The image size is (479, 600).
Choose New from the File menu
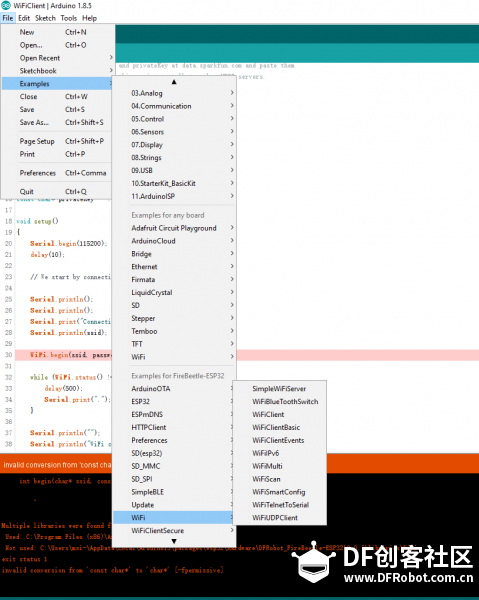click(57, 32)
